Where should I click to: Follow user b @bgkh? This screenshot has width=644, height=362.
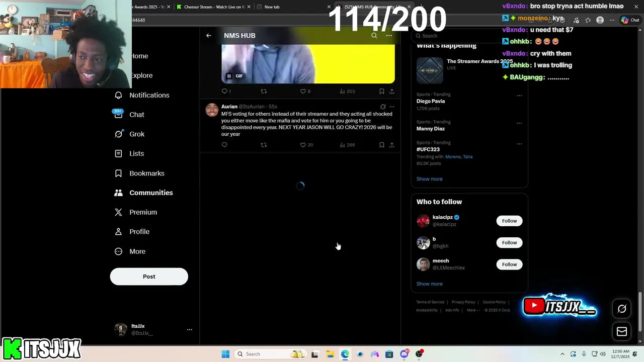[x=509, y=243]
